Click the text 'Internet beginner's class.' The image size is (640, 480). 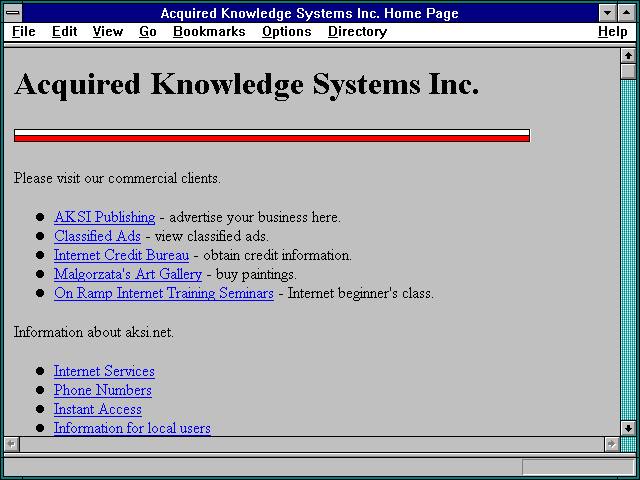(x=361, y=293)
